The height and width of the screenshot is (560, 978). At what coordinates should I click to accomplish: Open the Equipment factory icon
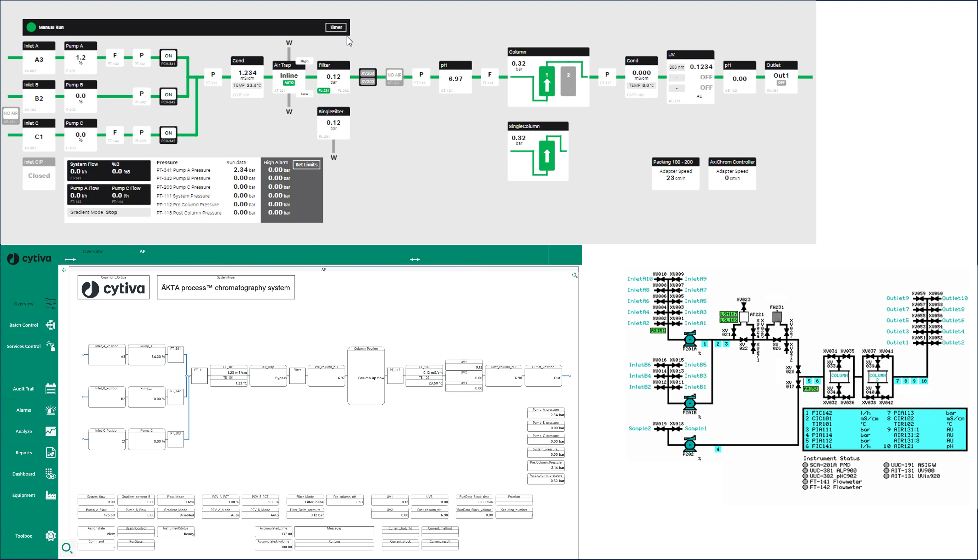coord(50,495)
